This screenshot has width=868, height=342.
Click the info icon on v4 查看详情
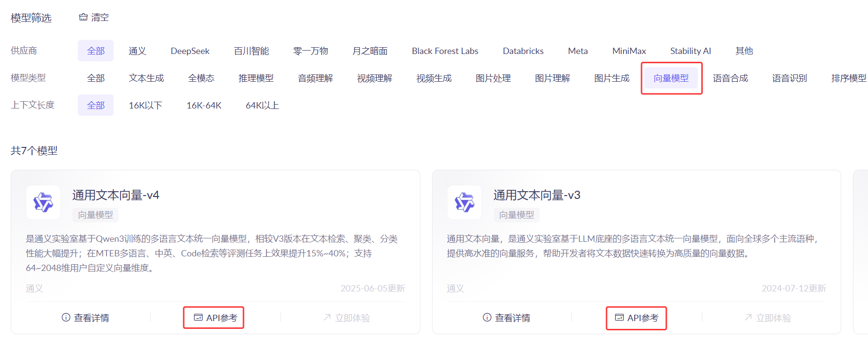(x=66, y=317)
